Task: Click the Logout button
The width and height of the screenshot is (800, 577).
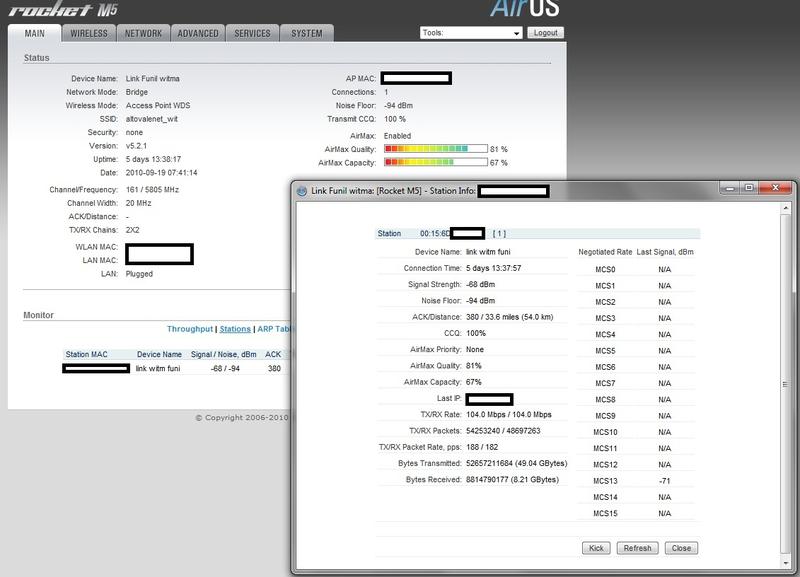Action: 545,33
